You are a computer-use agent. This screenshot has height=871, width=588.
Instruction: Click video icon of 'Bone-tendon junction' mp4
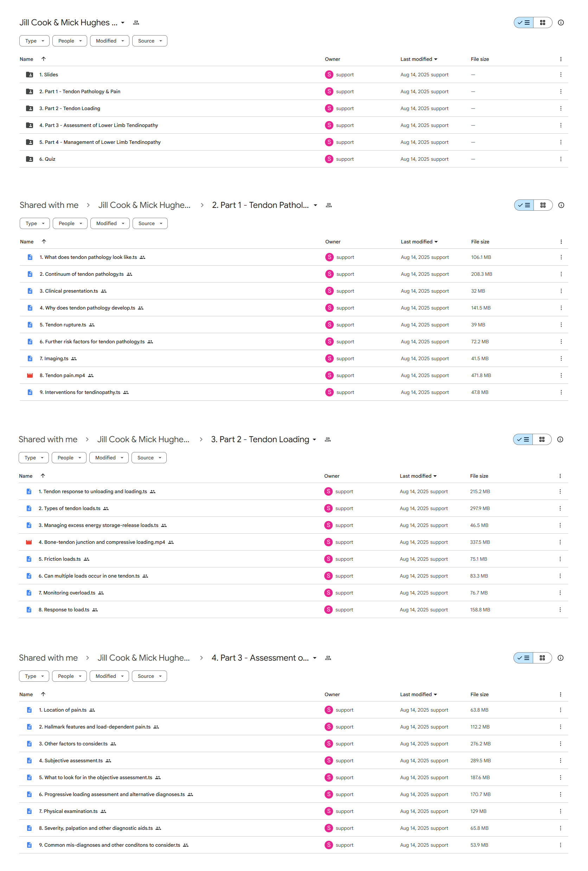pyautogui.click(x=29, y=542)
